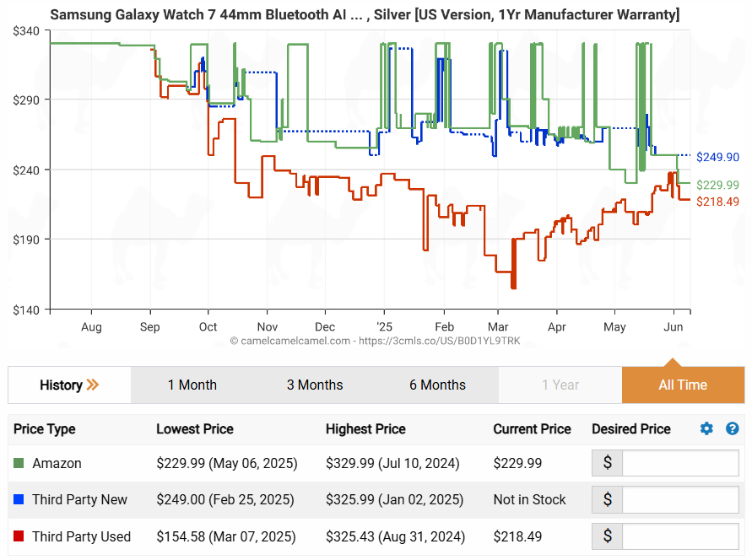The height and width of the screenshot is (560, 752).
Task: Click the camelcamelcamel.com copyright text
Action: click(x=375, y=341)
